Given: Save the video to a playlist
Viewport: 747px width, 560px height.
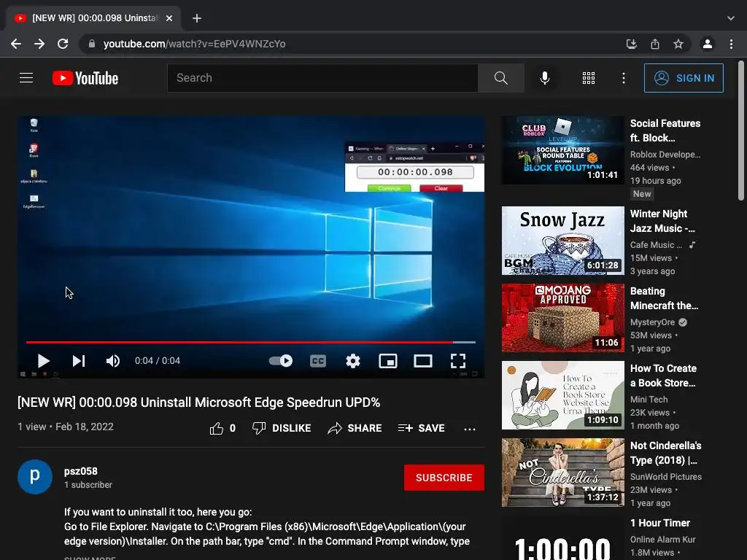Looking at the screenshot, I should pyautogui.click(x=421, y=428).
